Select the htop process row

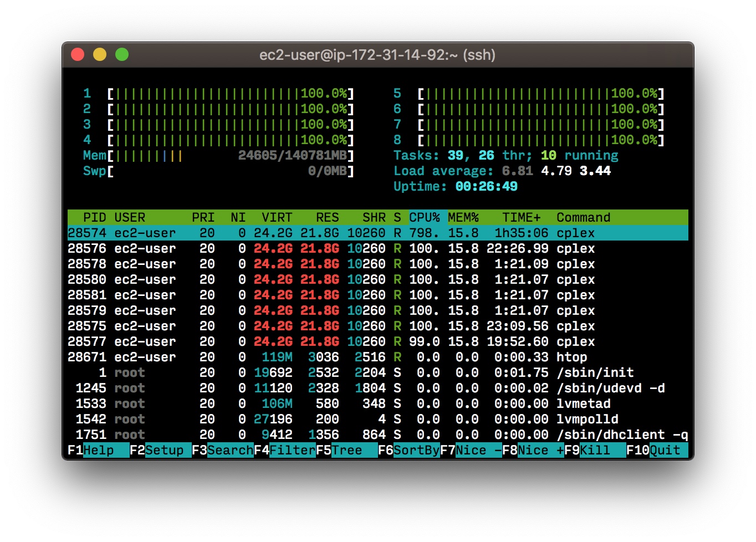(x=377, y=357)
